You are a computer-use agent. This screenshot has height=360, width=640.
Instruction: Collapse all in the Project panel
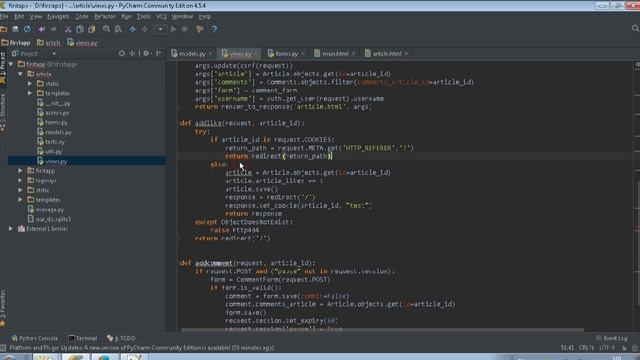(x=132, y=53)
